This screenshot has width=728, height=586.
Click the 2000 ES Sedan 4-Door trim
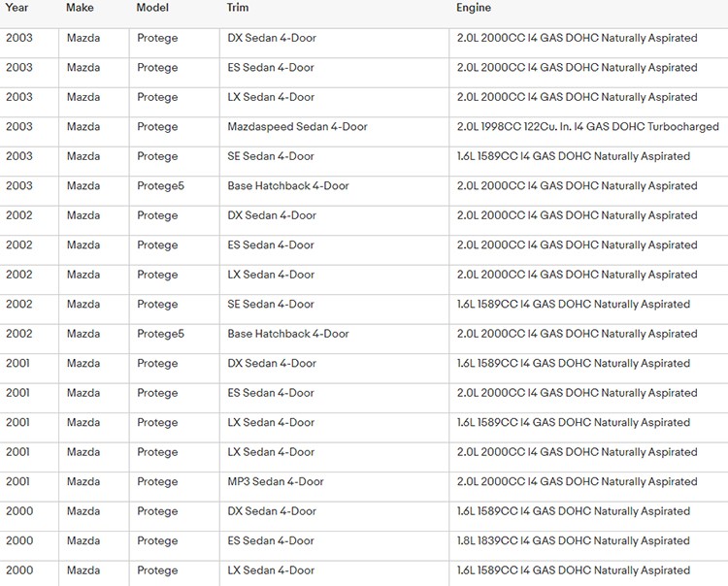tap(271, 541)
